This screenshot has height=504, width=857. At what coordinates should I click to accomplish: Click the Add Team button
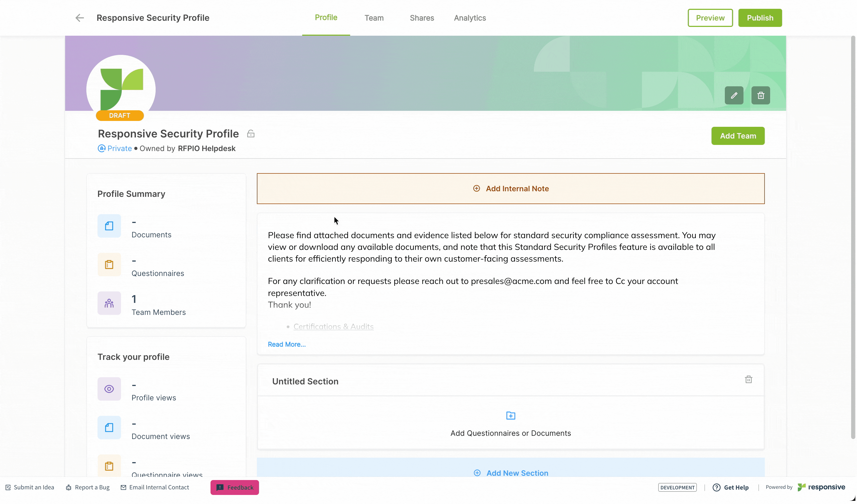pos(738,136)
